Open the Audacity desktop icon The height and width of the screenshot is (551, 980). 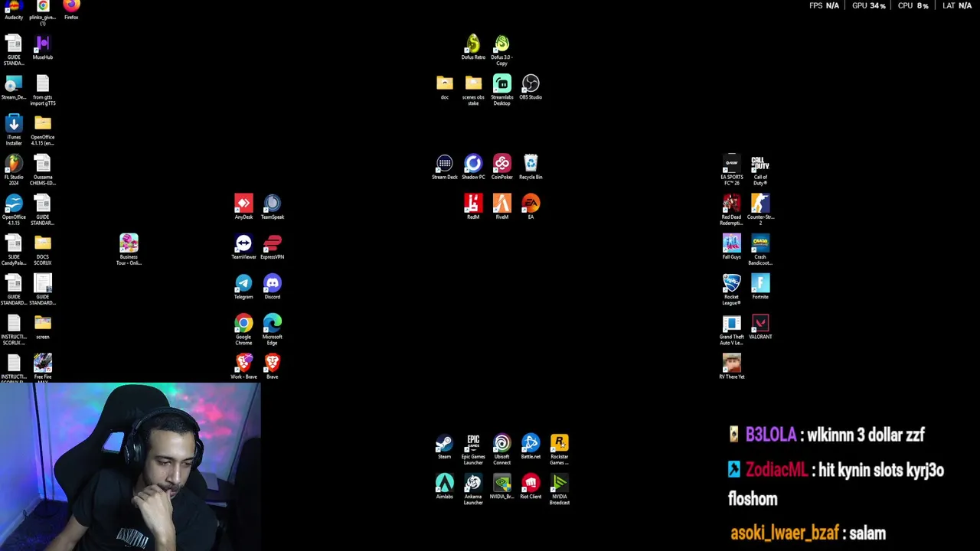[x=14, y=9]
